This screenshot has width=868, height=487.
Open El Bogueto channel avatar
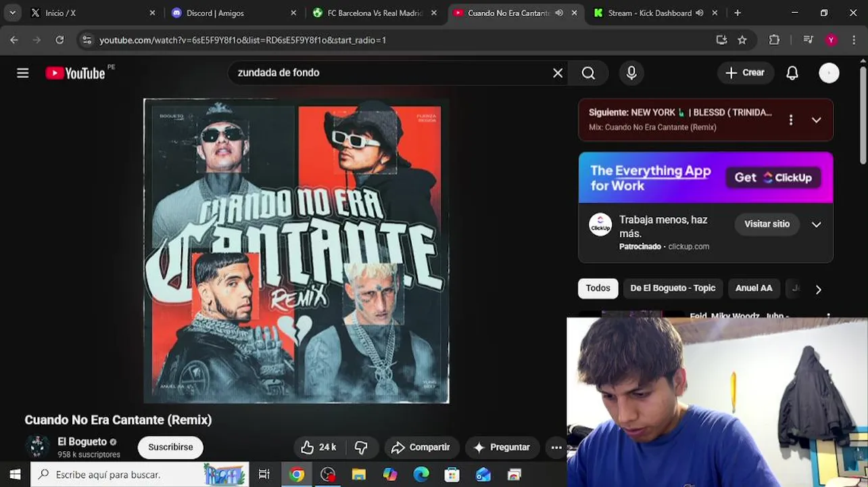[37, 446]
